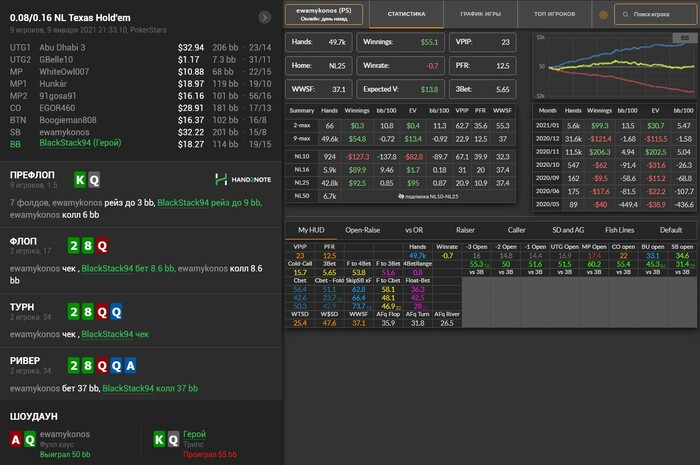Click the SB open value 34.6 in the HUD
Image resolution: width=700 pixels, height=465 pixels.
pyautogui.click(x=682, y=256)
